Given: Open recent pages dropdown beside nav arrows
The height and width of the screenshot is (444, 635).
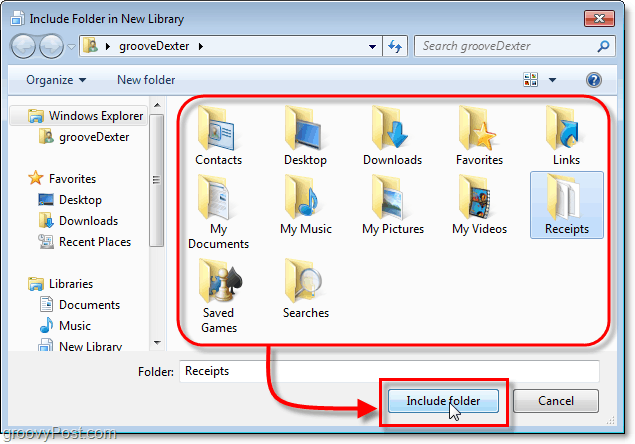Looking at the screenshot, I should pos(71,47).
